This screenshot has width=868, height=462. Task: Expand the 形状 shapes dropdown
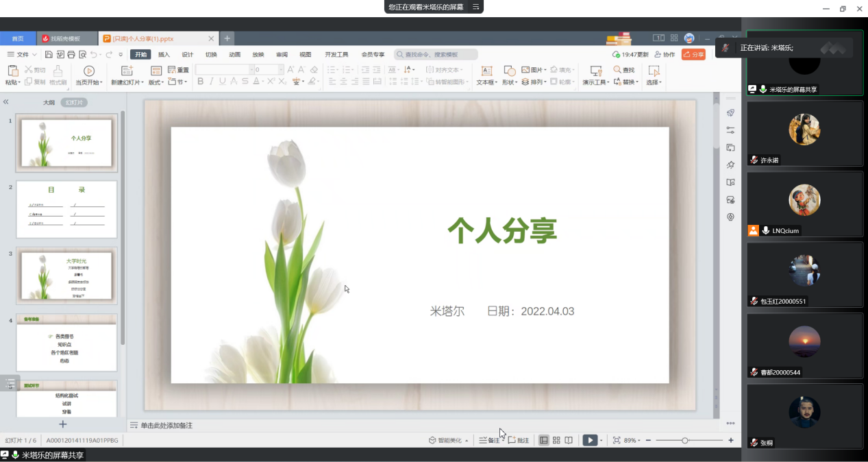[508, 82]
